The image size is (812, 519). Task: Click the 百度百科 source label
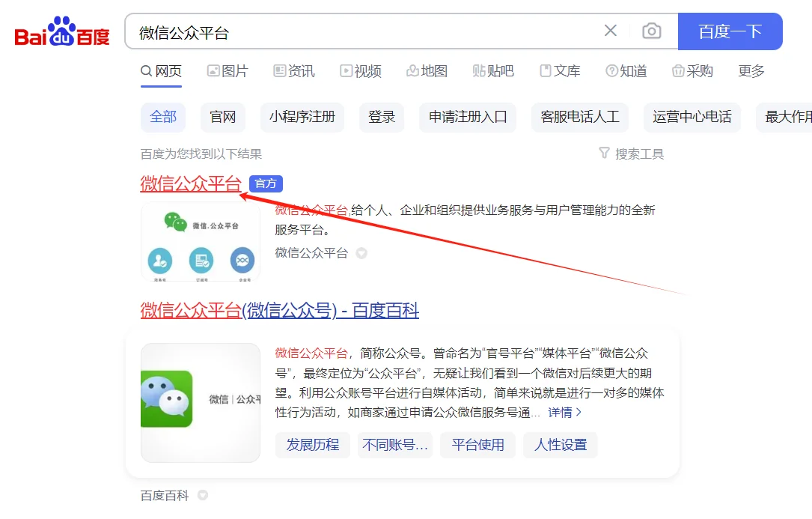pos(165,496)
